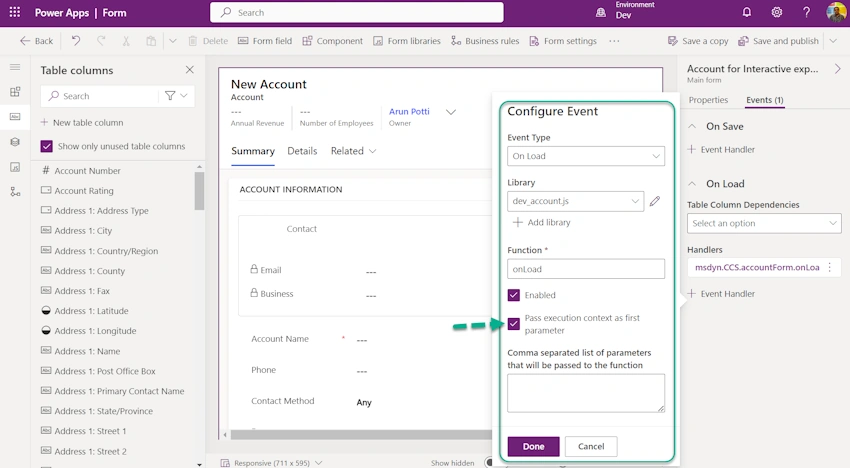Go Back to previous page

(x=36, y=41)
